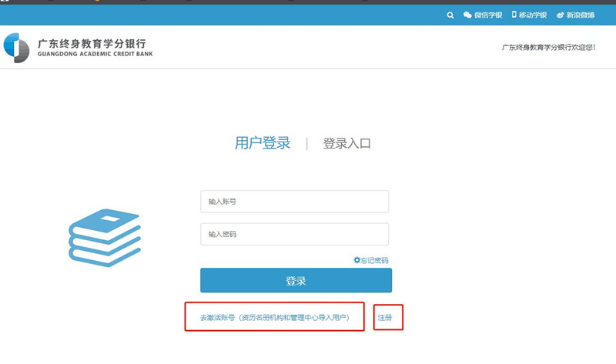This screenshot has height=364, width=616.
Task: Focus the 输入账号 account field
Action: click(x=294, y=202)
